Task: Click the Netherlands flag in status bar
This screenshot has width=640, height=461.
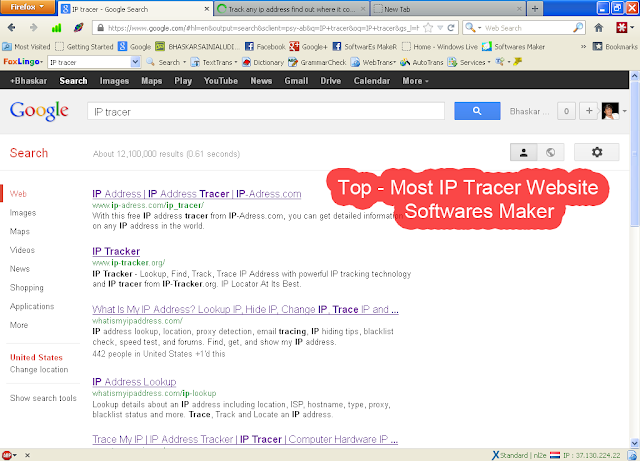Action: 554,455
